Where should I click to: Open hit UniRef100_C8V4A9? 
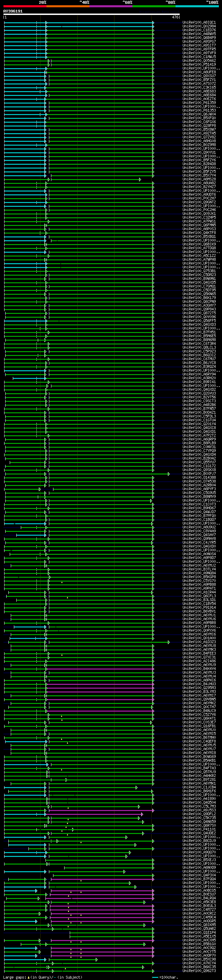(199, 531)
